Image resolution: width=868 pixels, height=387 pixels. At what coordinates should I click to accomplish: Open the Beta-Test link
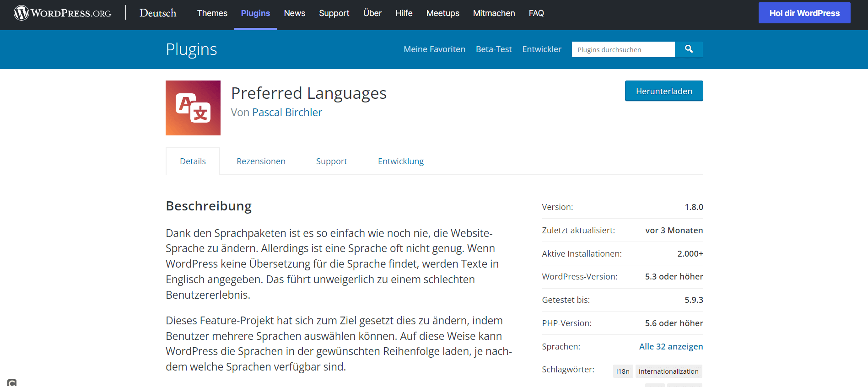click(x=494, y=49)
